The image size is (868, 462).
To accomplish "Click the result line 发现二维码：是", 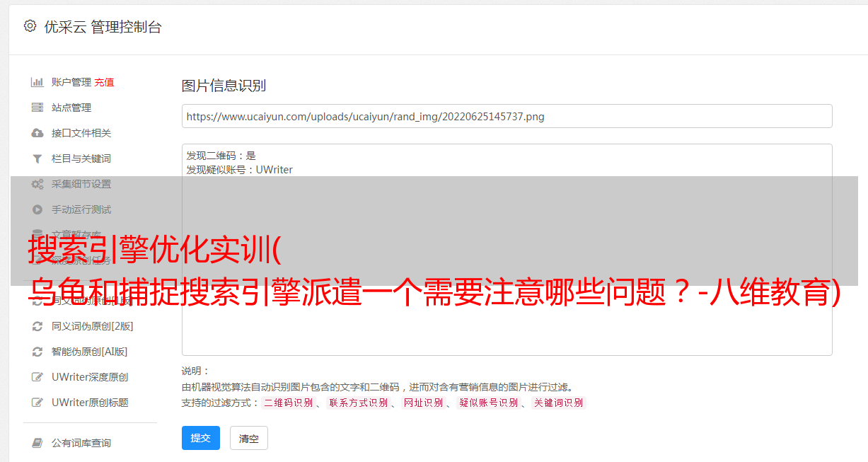I will [221, 156].
